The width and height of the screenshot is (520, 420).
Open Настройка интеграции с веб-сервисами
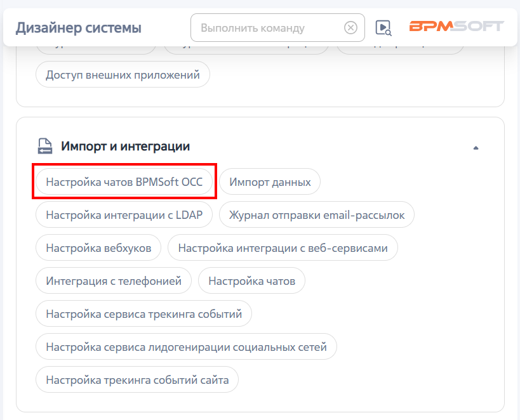[283, 247]
